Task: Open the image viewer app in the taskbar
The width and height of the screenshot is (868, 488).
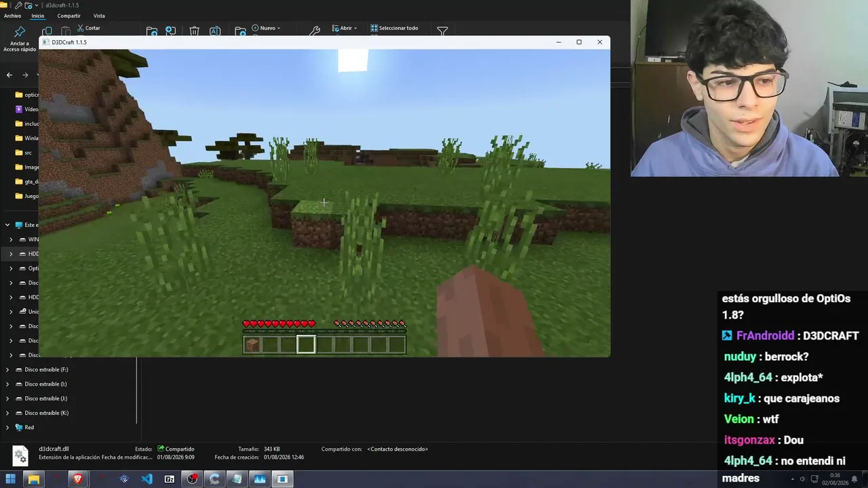Action: [x=260, y=479]
